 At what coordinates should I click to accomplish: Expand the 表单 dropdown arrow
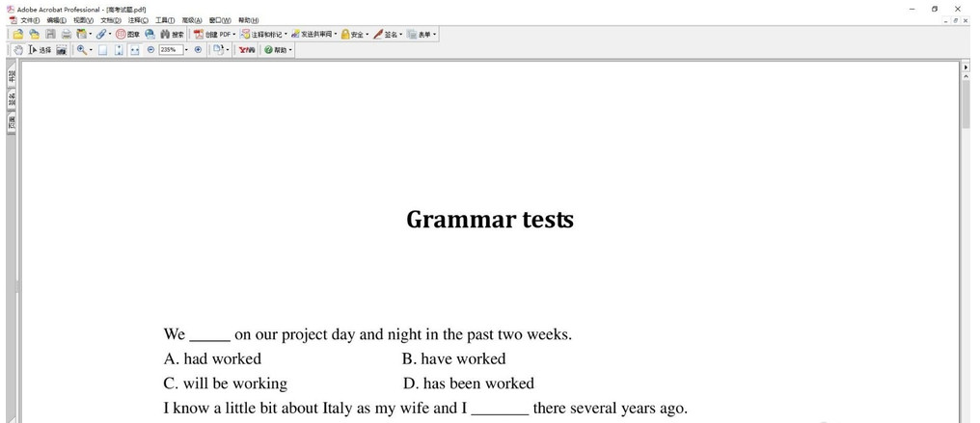coord(434,35)
